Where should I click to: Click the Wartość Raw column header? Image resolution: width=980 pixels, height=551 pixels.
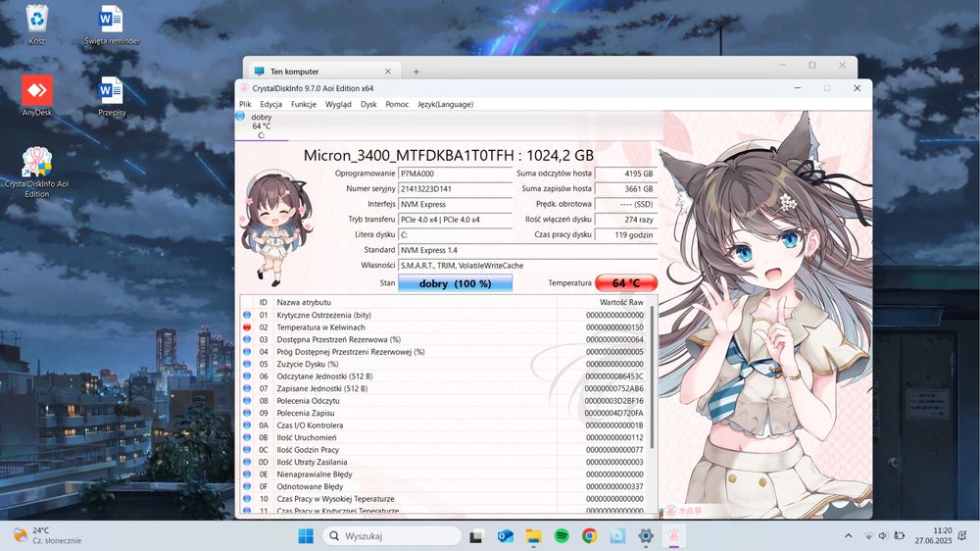pos(603,302)
